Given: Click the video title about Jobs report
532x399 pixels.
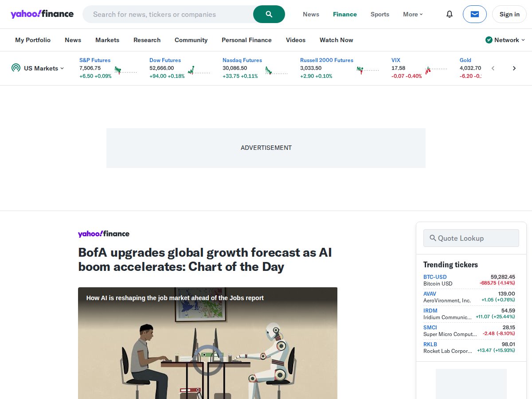Looking at the screenshot, I should click(175, 298).
